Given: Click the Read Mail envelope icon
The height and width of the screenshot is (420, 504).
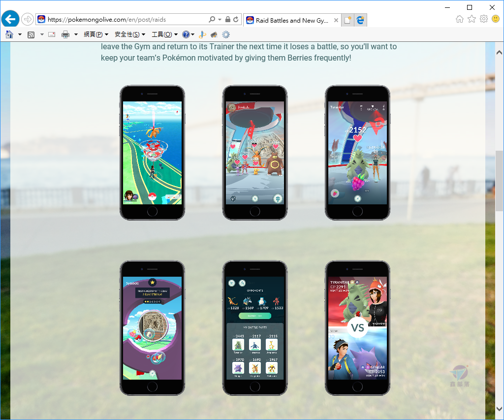Looking at the screenshot, I should (x=52, y=34).
